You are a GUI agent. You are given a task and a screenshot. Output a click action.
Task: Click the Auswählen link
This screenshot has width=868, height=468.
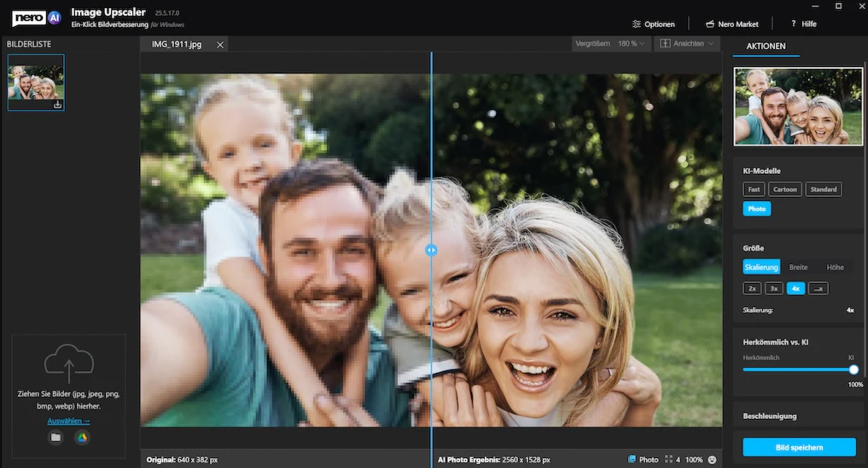68,421
